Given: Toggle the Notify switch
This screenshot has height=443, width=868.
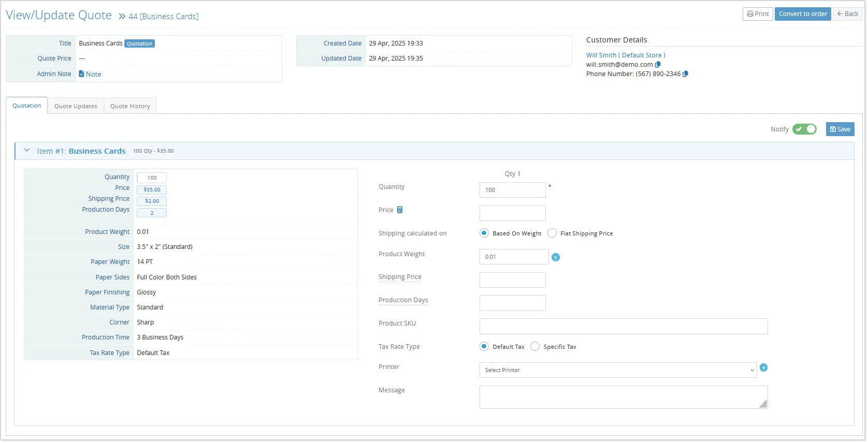Looking at the screenshot, I should coord(804,129).
